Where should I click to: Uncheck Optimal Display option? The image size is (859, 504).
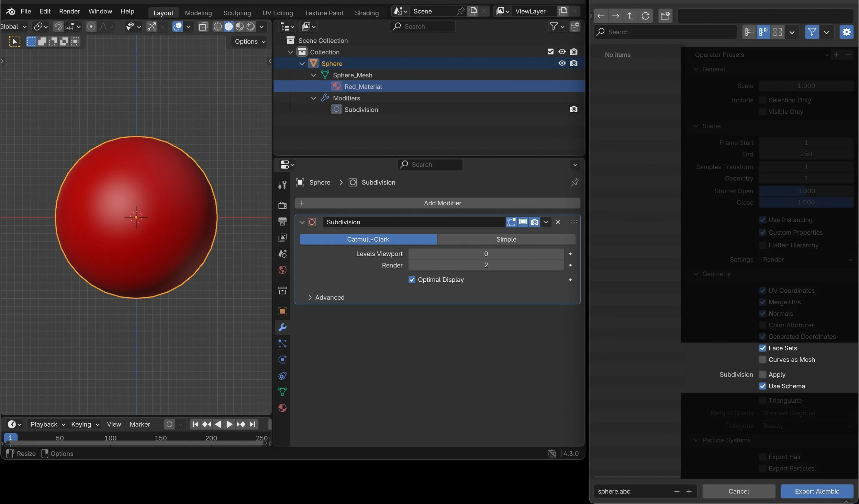pos(412,280)
